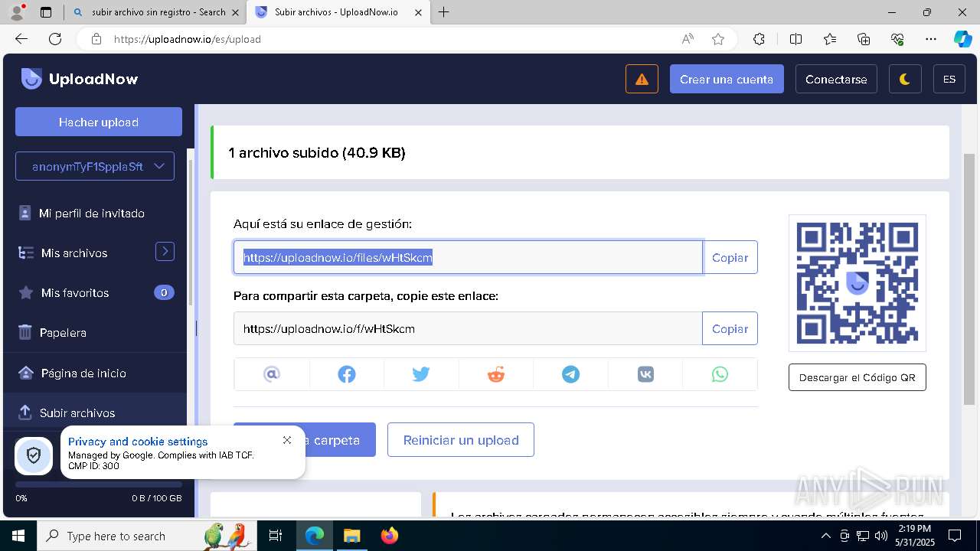
Task: Go to Página de inicio
Action: click(x=83, y=373)
